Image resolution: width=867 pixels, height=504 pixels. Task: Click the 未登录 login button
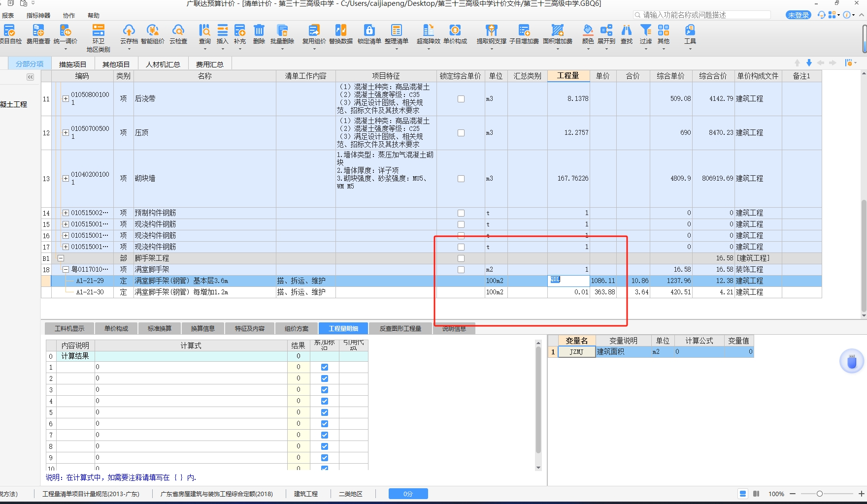(798, 15)
